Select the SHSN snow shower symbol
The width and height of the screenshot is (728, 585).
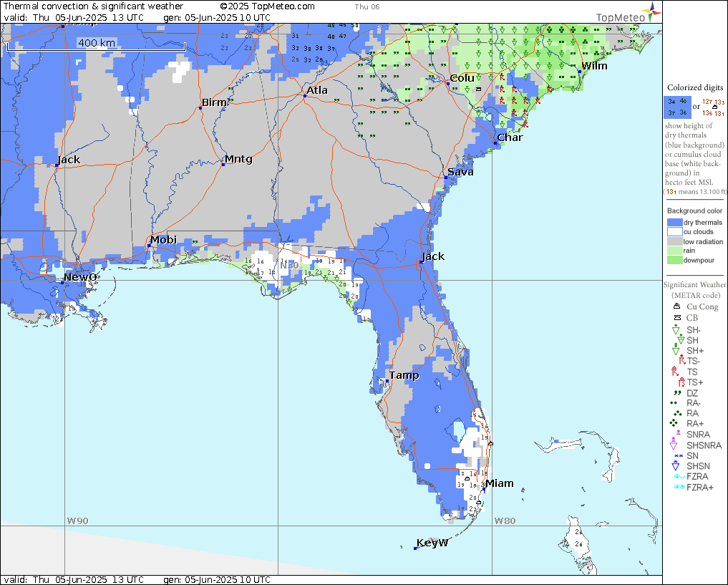(676, 465)
